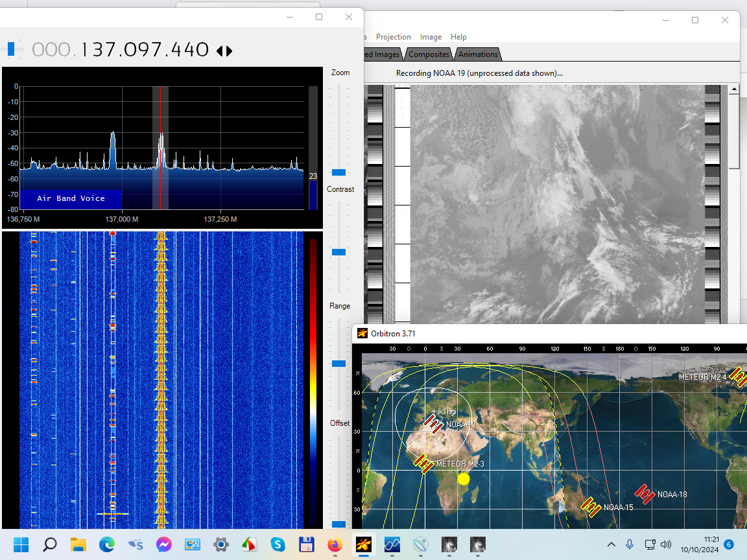Click the METEOR M2-4 satellite icon on map
Screen dimensions: 747x560
(738, 376)
